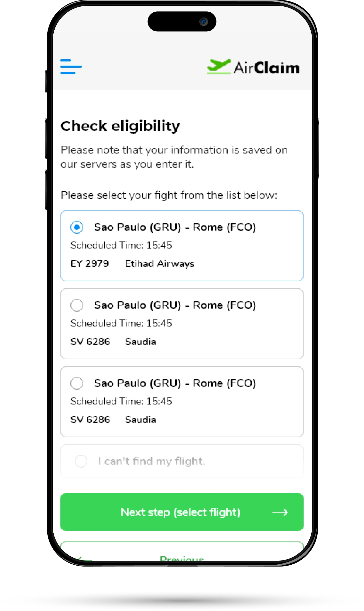Select the middle Saudia SV 6286 radio button
Viewport: 364px width, 611px height.
point(77,305)
